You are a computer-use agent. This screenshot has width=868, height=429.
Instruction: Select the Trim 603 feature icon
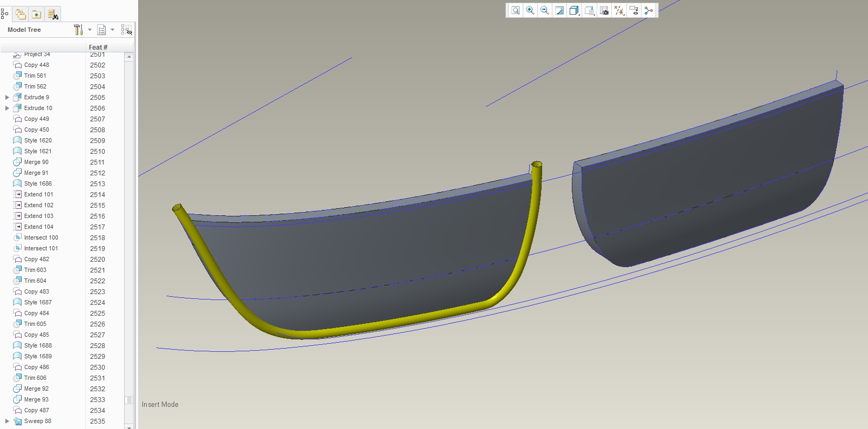click(x=17, y=270)
